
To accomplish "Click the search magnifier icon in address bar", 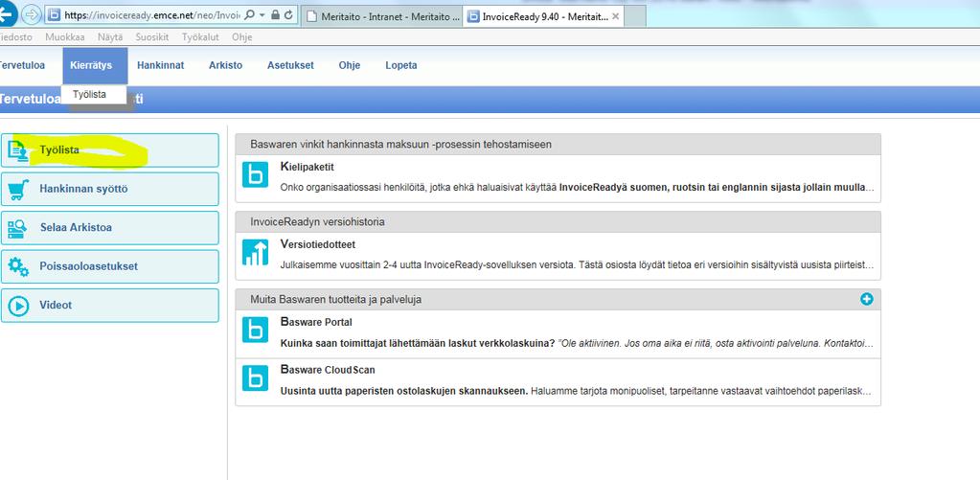I will coord(249,14).
